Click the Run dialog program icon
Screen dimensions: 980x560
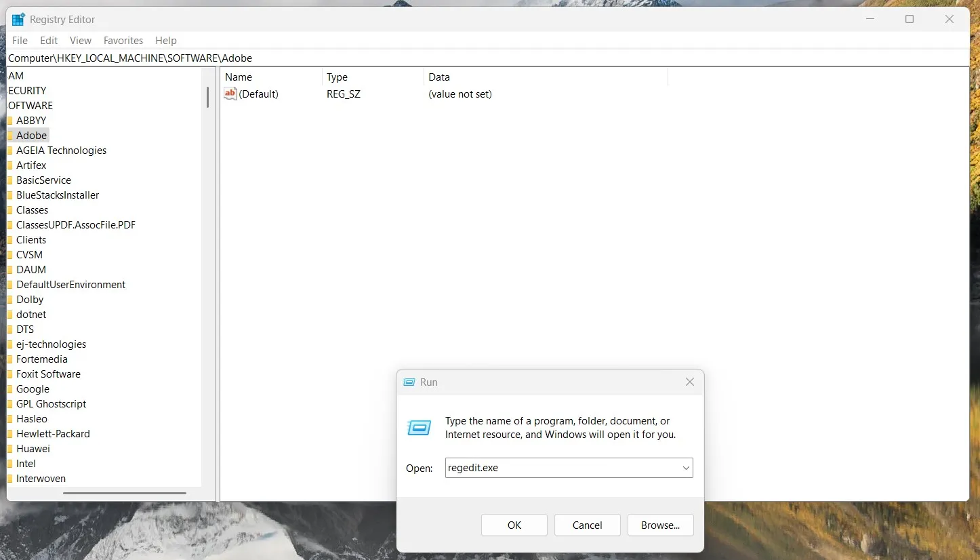pos(419,428)
